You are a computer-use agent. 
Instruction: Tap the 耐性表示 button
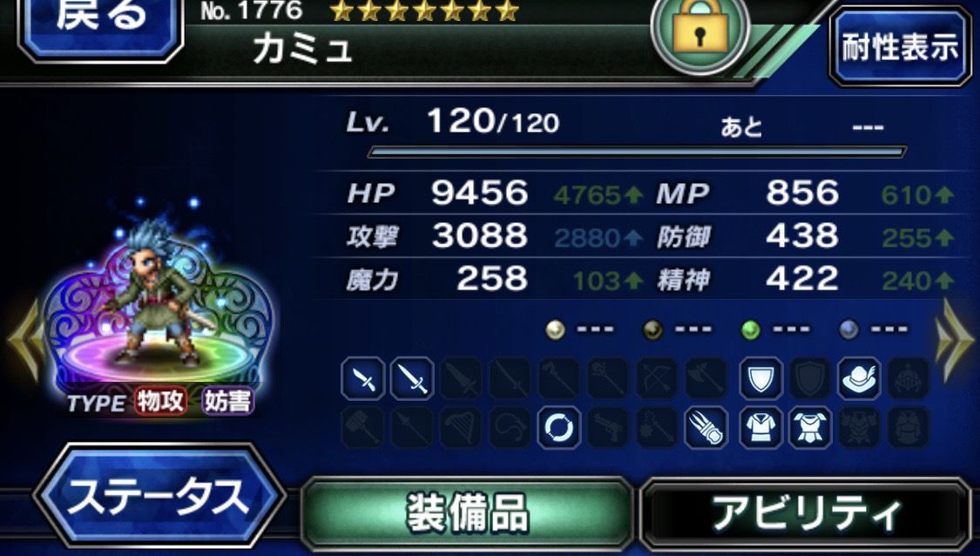tap(900, 47)
